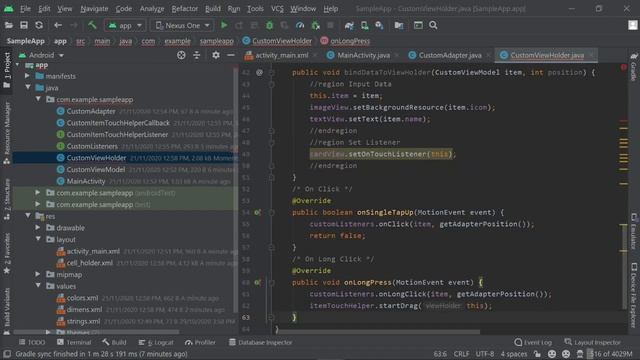Expand the manifests folder
640x360 pixels.
point(27,76)
